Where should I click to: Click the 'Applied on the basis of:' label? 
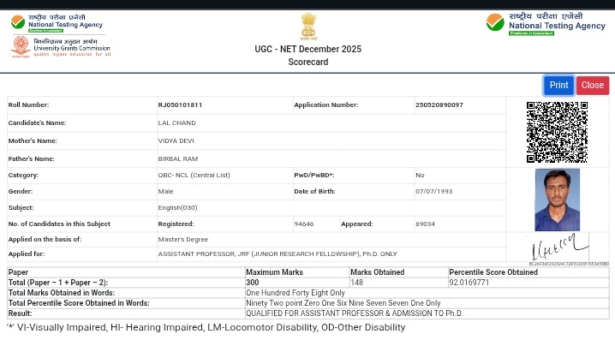pos(45,239)
